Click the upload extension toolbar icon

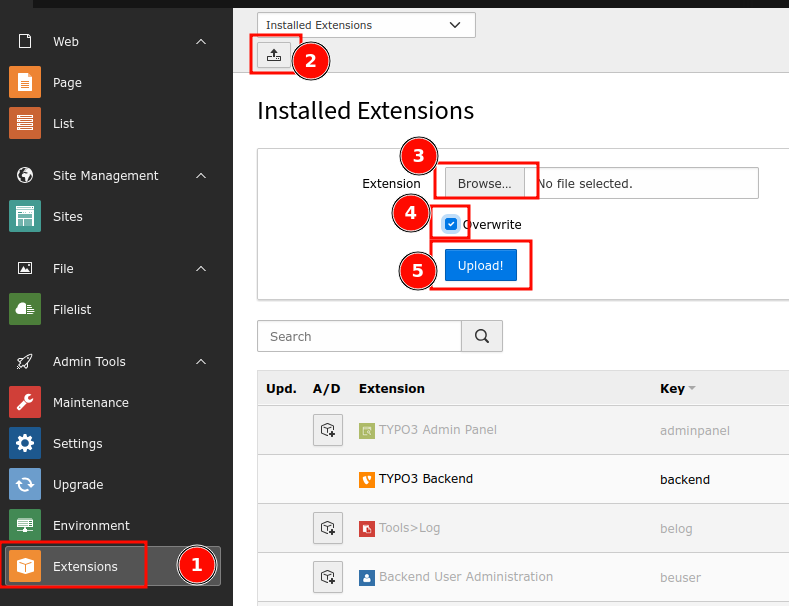[x=274, y=55]
